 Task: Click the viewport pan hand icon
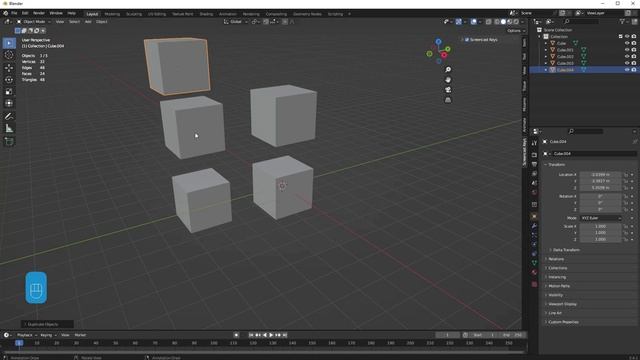[x=448, y=80]
